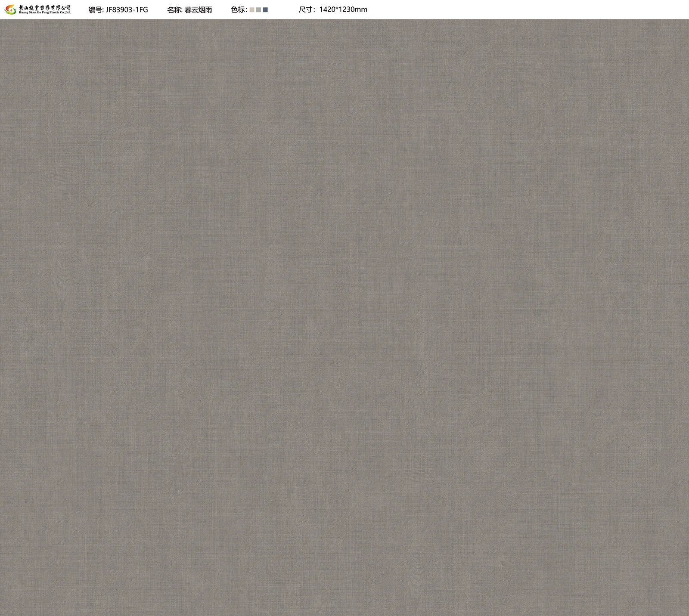This screenshot has height=616, width=689.
Task: Click the '1420' width number
Action: click(x=327, y=9)
